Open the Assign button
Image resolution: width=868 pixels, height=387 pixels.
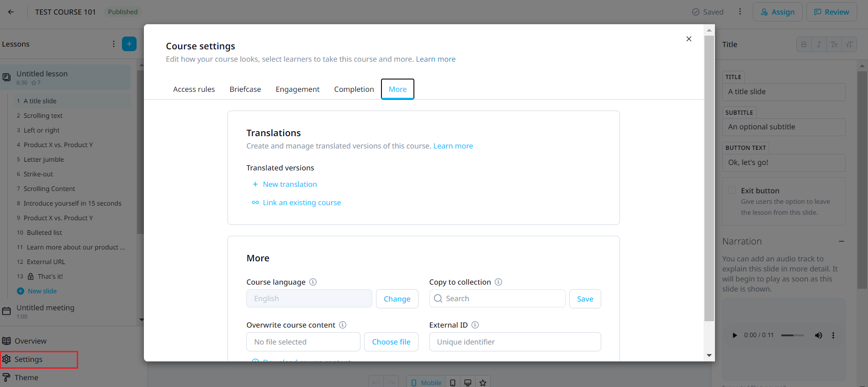pyautogui.click(x=778, y=12)
